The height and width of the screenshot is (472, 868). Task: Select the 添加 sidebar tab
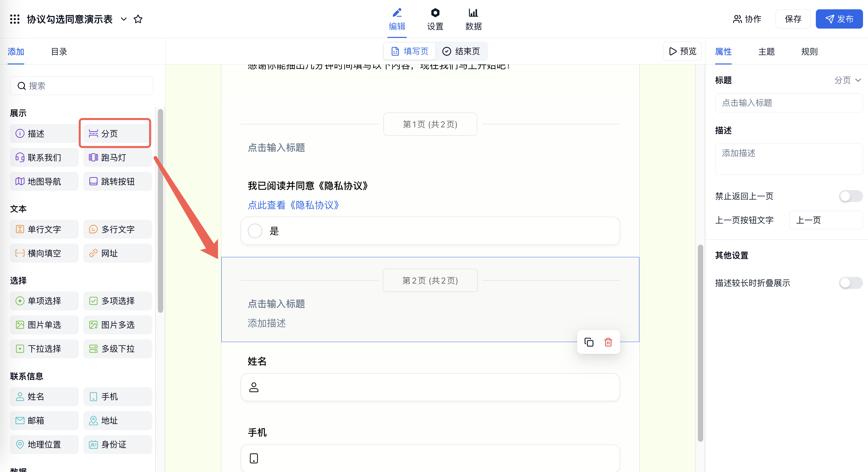16,52
